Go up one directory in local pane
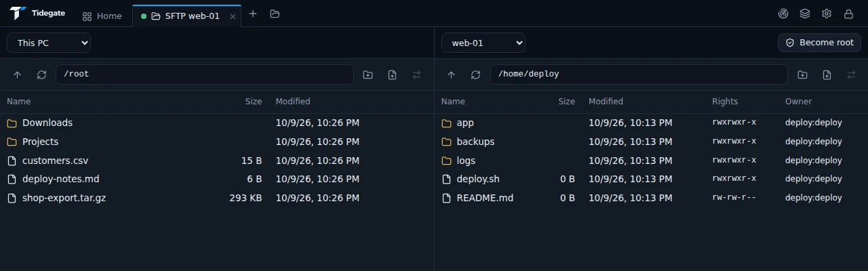868x271 pixels. 18,75
